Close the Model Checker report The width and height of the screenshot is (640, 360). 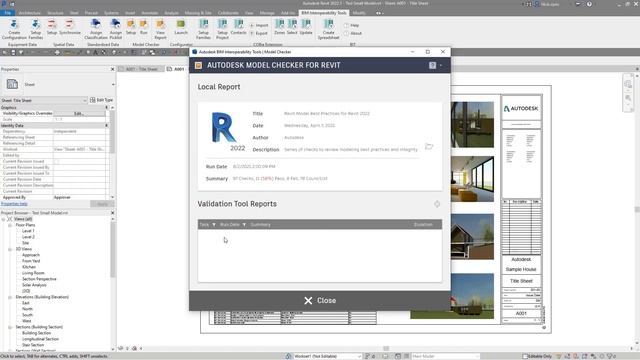[x=320, y=300]
